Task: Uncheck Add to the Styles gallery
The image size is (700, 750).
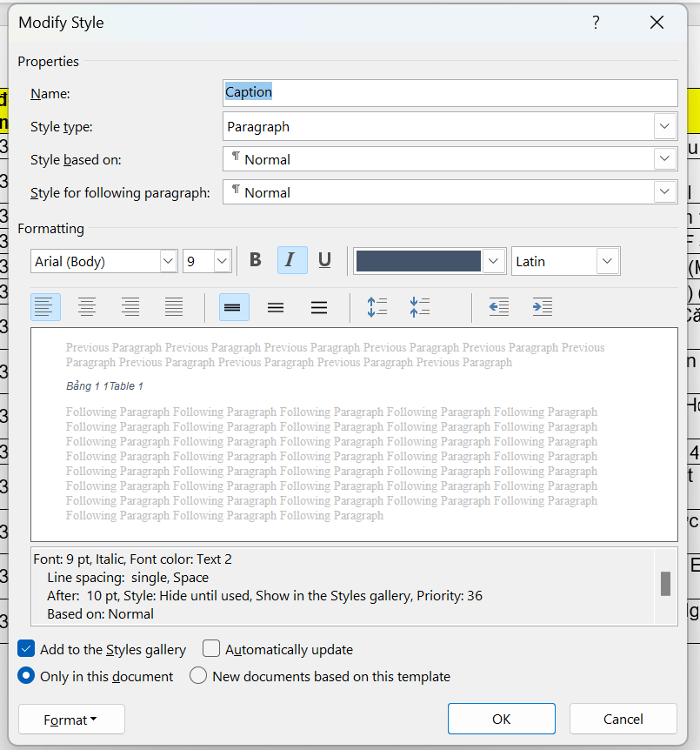Action: point(26,649)
